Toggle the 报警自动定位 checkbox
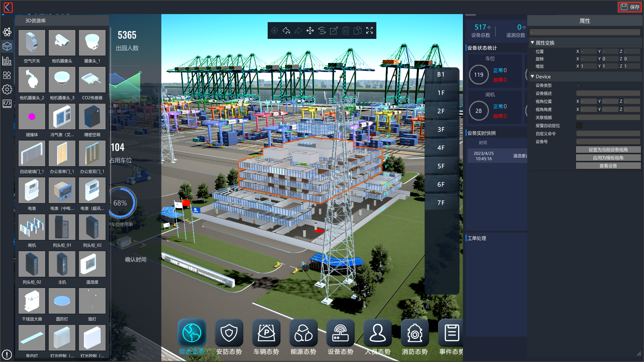The width and height of the screenshot is (644, 362). coord(579,125)
